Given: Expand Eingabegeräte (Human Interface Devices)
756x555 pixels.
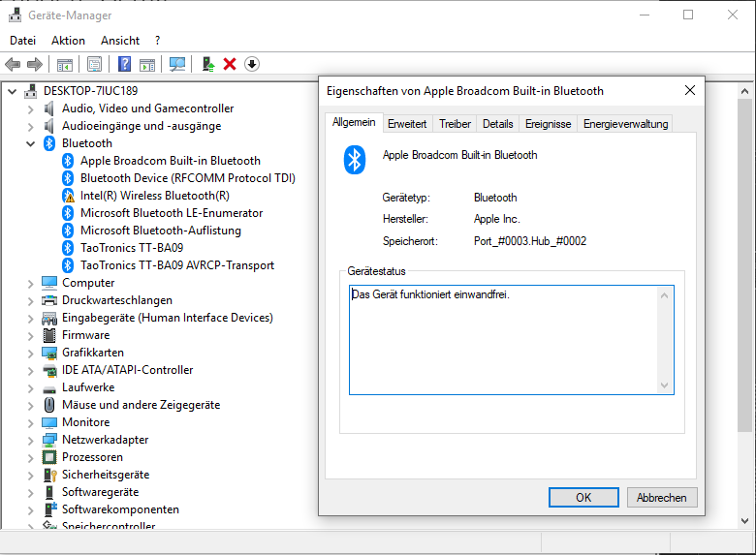Looking at the screenshot, I should (x=30, y=318).
